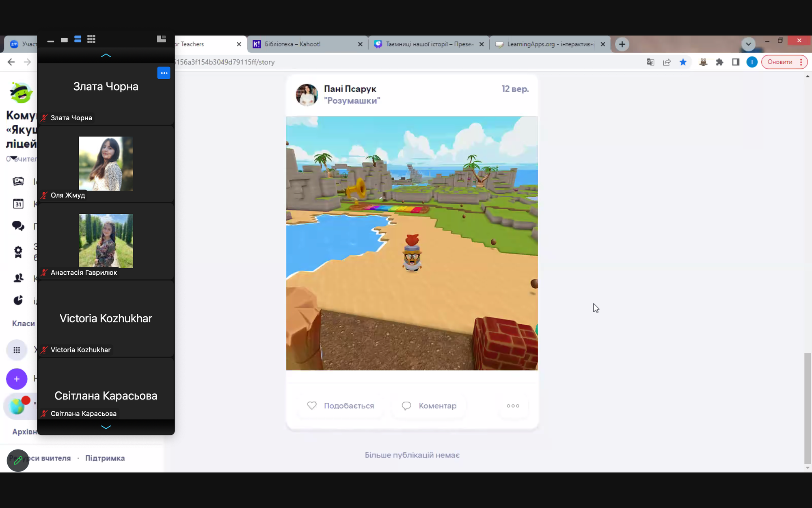This screenshot has height=508, width=812.
Task: Click the muted mic icon for Оля Жмуд
Action: (44, 195)
